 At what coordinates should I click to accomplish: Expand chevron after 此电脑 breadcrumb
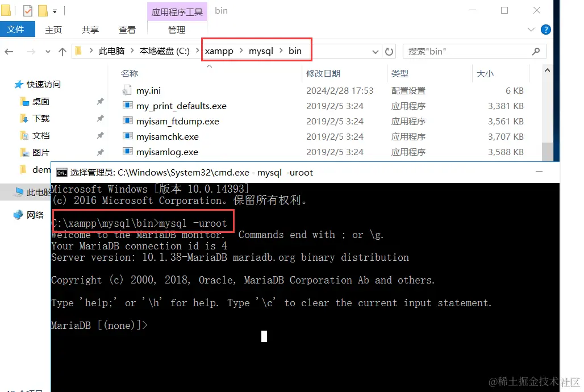132,51
